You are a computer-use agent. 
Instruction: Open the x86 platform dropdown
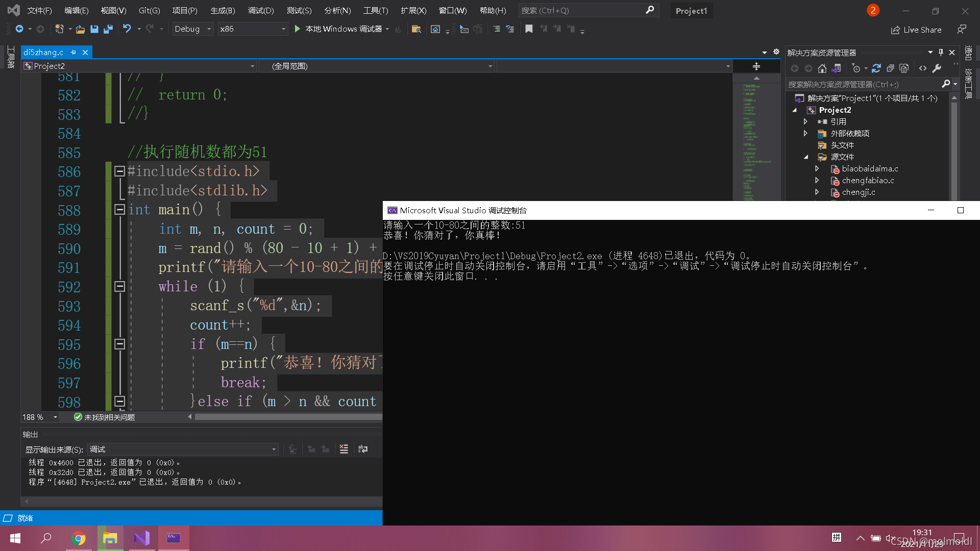[x=253, y=29]
